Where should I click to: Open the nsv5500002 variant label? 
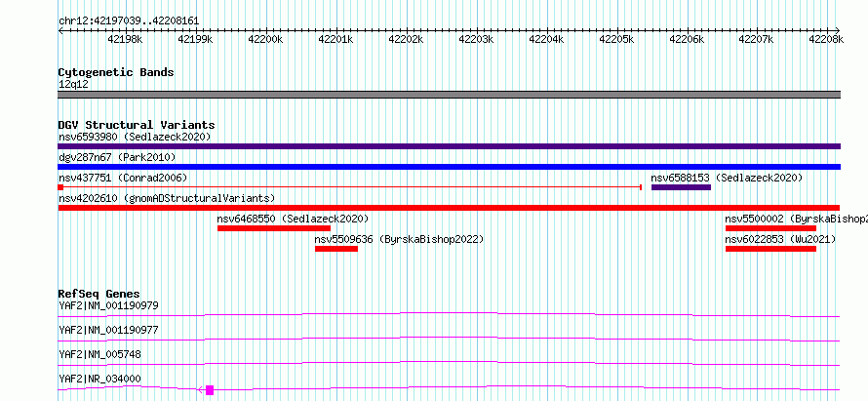coord(796,219)
